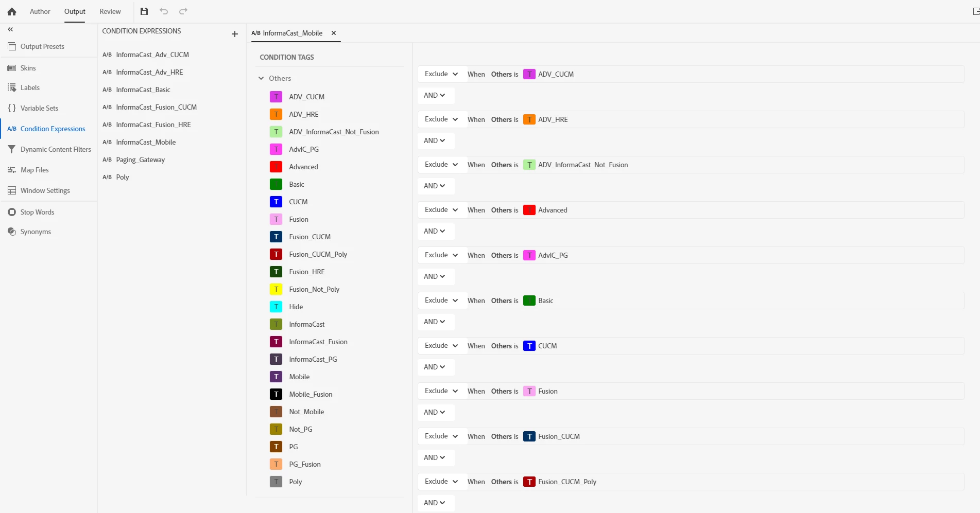Open Exclude dropdown for ADV_CUCM row
The height and width of the screenshot is (513, 980).
[x=441, y=74]
